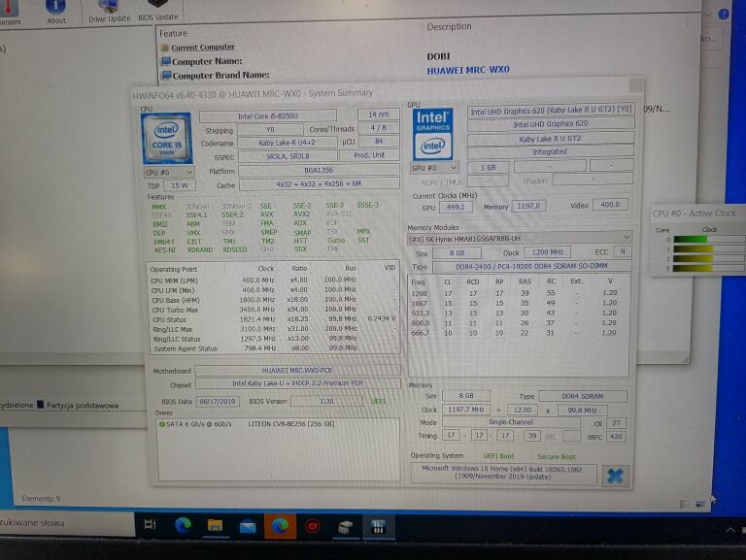Click the DDR4-2400 memory type field

(x=532, y=266)
